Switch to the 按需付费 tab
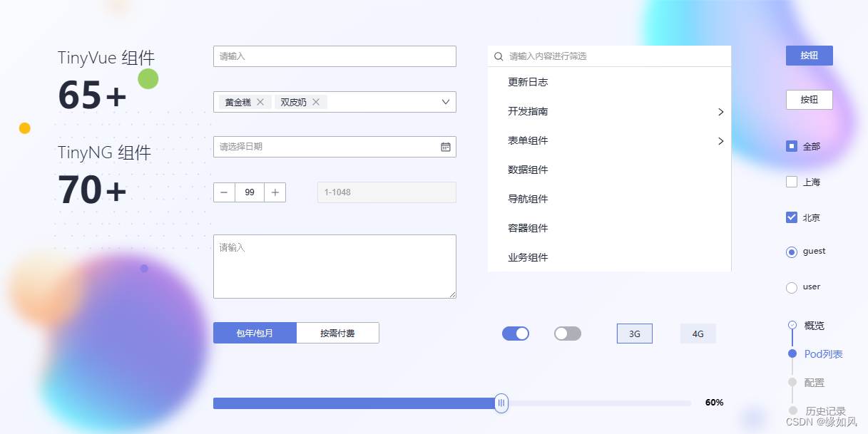The width and height of the screenshot is (868, 434). (337, 333)
